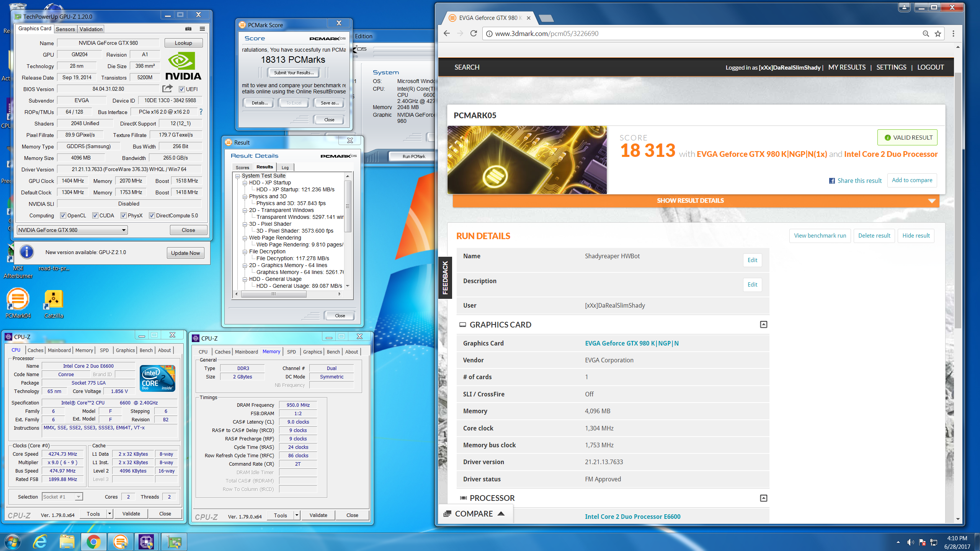The width and height of the screenshot is (980, 551).
Task: Toggle the OpenCL checkbox
Action: click(63, 215)
